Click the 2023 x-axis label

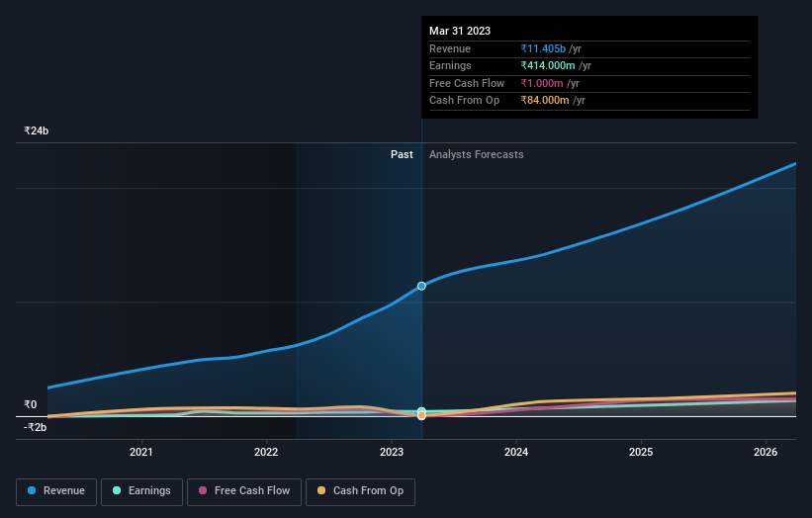pyautogui.click(x=392, y=453)
